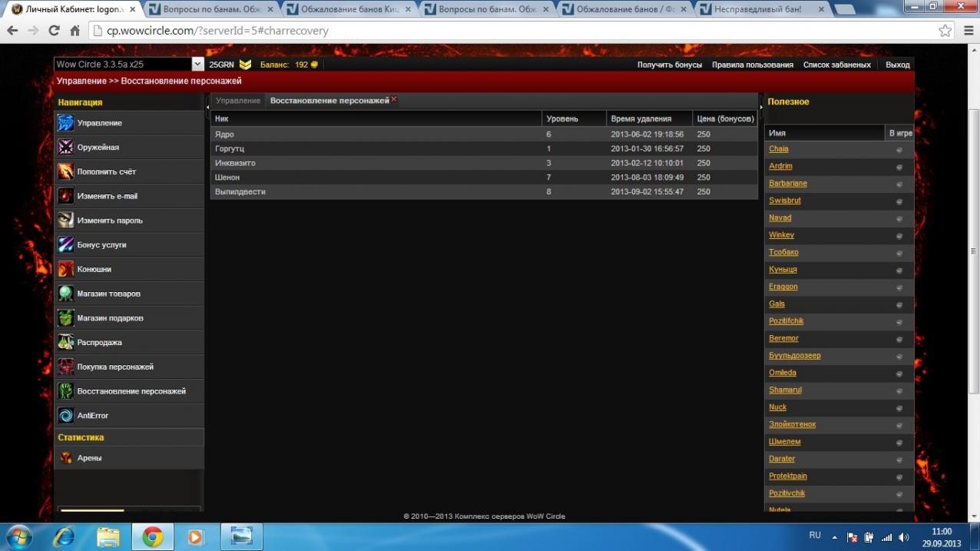Open Chrome's main menu button
The image size is (980, 551).
[x=968, y=31]
